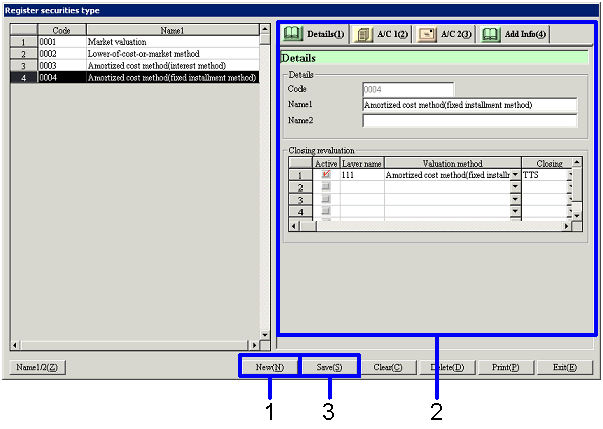Click the Add Info(4) book icon

pyautogui.click(x=490, y=34)
